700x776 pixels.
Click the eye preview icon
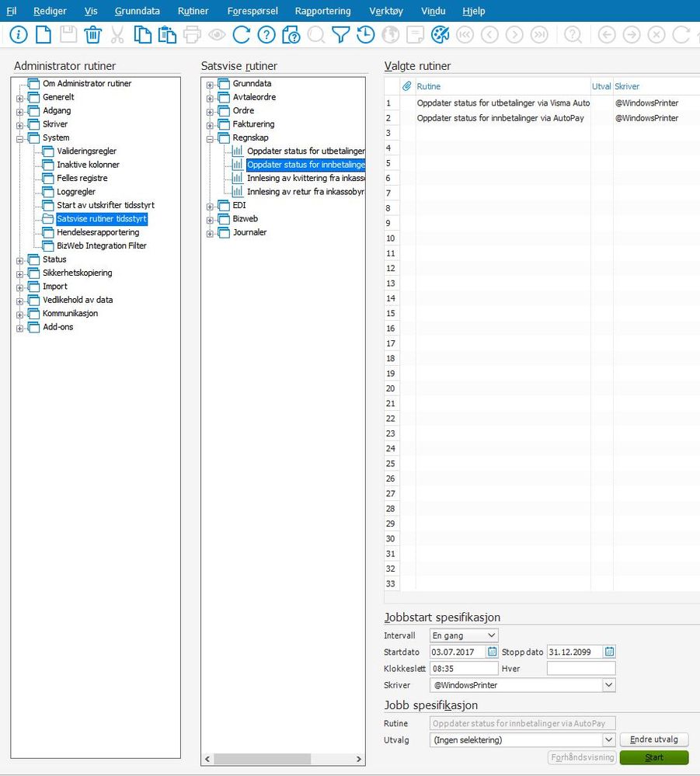217,35
